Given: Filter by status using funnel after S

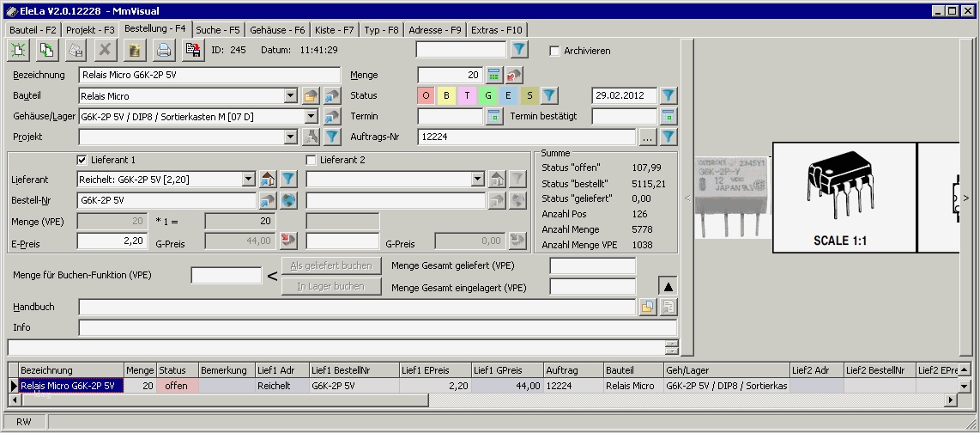Looking at the screenshot, I should [x=549, y=95].
